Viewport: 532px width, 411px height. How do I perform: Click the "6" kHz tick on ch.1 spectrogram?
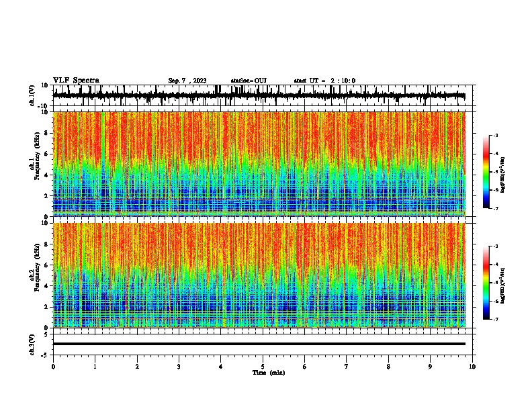pyautogui.click(x=46, y=154)
